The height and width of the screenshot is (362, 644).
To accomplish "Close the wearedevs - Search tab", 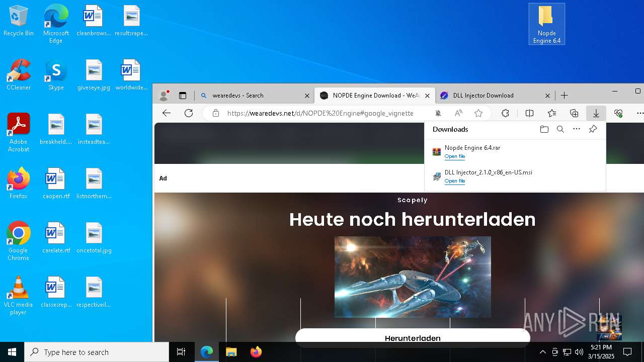I will click(x=307, y=96).
